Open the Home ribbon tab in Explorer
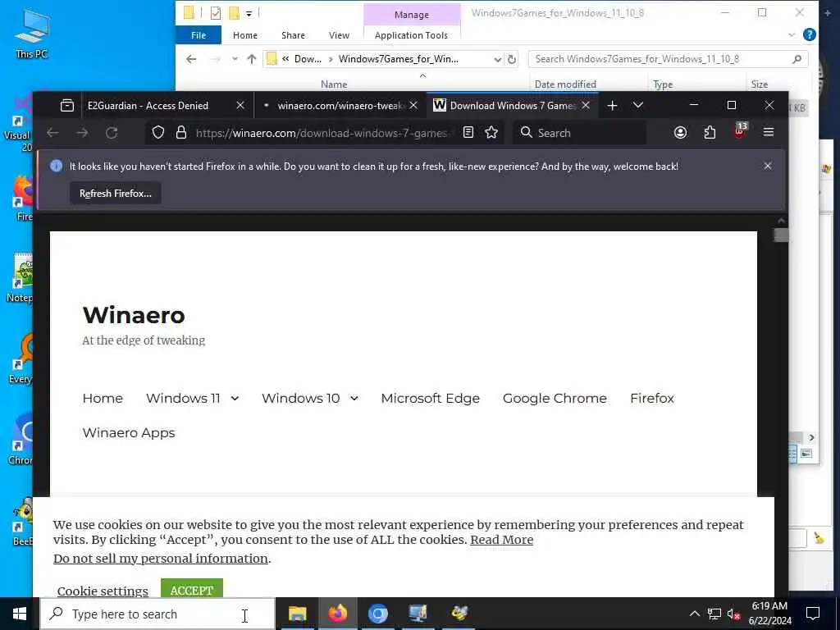The width and height of the screenshot is (840, 630). point(245,35)
